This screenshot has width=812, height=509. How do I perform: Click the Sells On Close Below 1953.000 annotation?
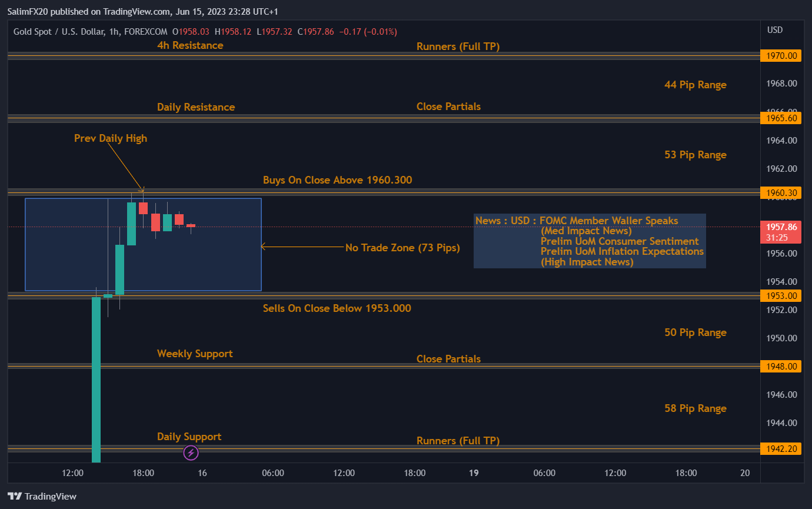[x=337, y=308]
